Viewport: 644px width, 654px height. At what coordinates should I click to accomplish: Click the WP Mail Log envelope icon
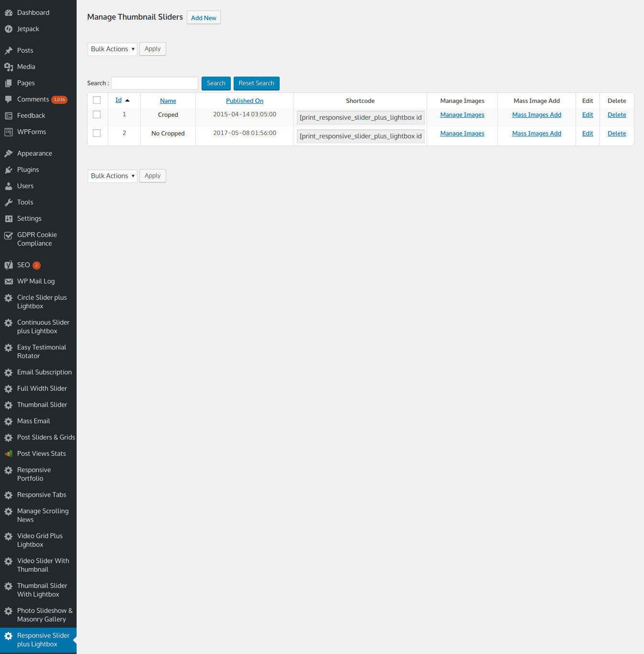point(9,282)
